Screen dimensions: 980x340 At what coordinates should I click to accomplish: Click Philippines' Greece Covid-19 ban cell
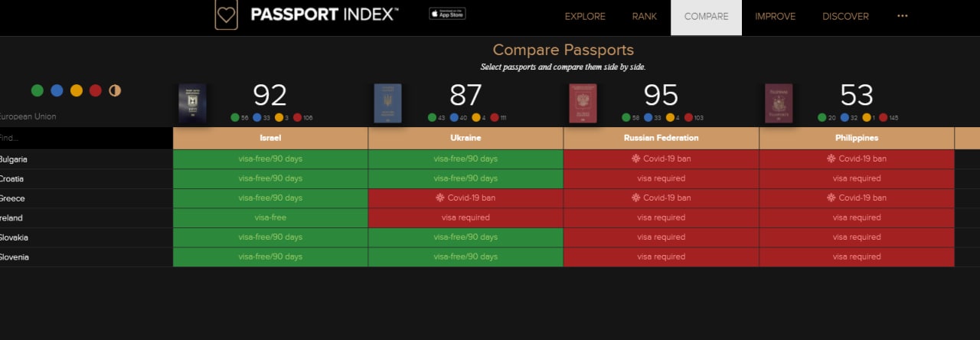point(857,198)
